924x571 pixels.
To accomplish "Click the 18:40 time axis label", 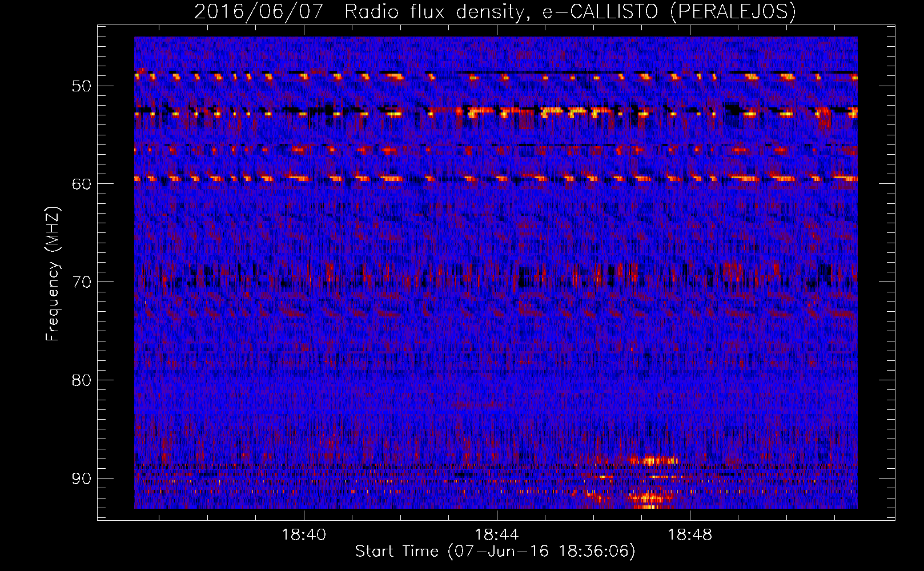I will point(304,534).
